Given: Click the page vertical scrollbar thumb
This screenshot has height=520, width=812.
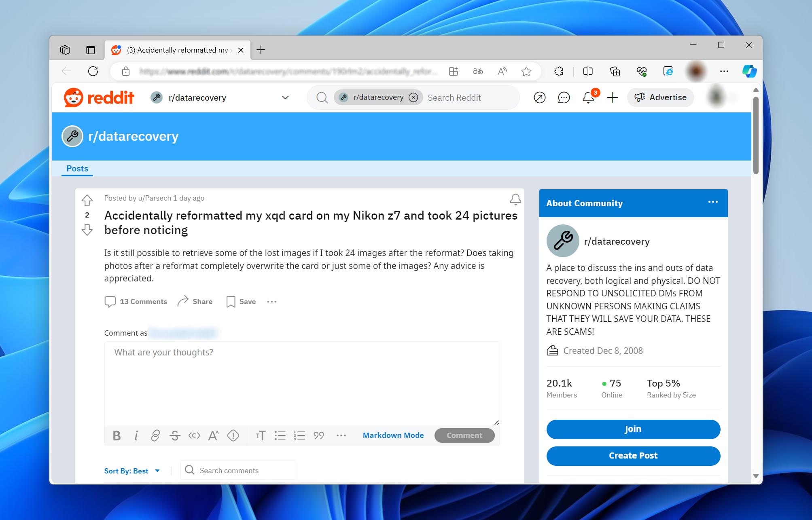Looking at the screenshot, I should click(755, 135).
